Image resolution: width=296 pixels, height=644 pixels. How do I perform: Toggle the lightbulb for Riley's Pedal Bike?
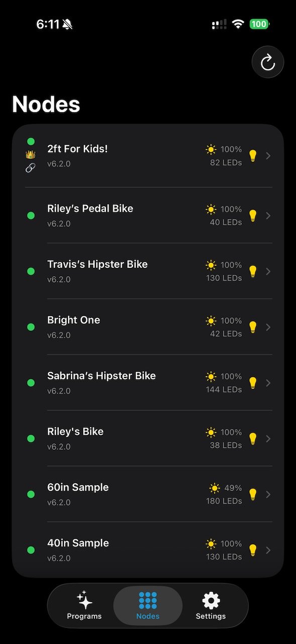click(253, 215)
